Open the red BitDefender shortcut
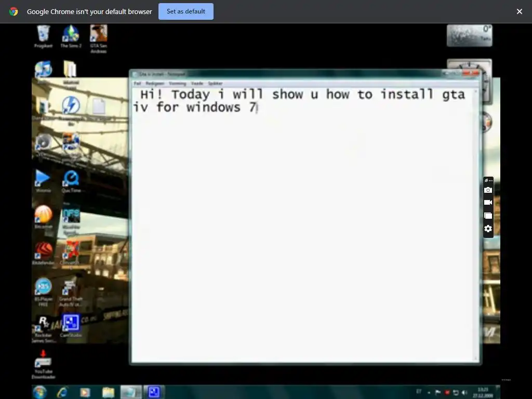The height and width of the screenshot is (399, 532). pyautogui.click(x=44, y=253)
